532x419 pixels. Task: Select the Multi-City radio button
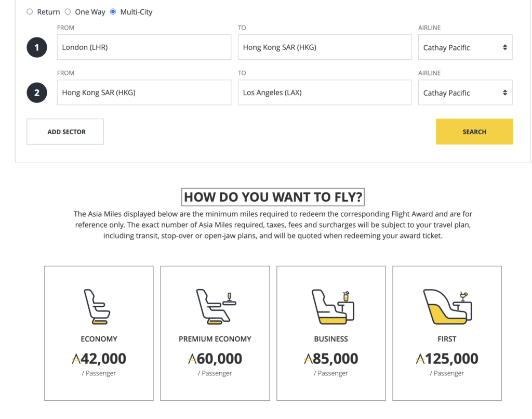click(113, 11)
